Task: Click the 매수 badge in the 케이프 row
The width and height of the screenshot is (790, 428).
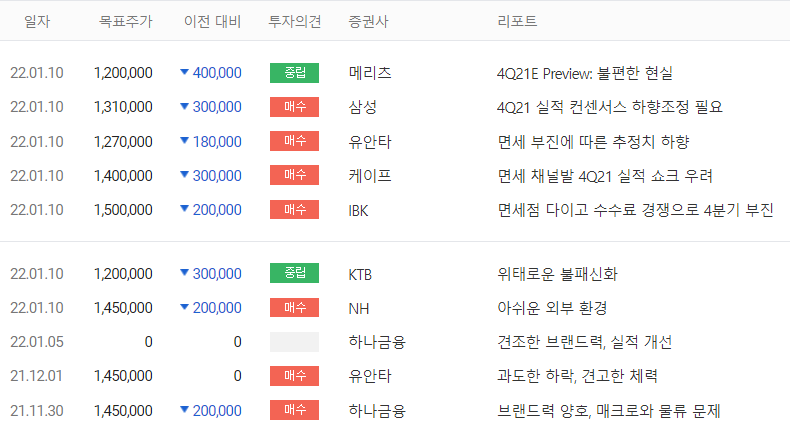Action: (x=294, y=175)
